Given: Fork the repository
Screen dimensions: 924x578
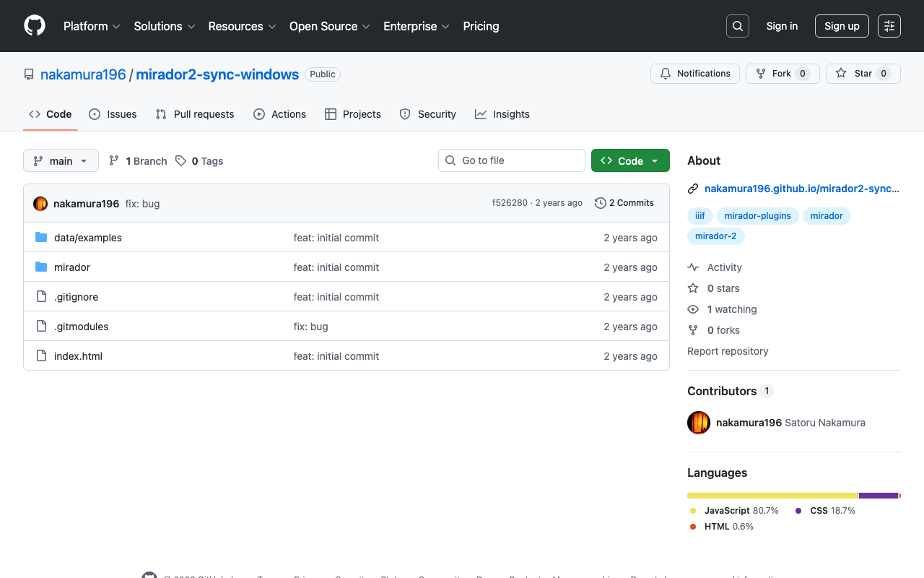Looking at the screenshot, I should pyautogui.click(x=782, y=74).
